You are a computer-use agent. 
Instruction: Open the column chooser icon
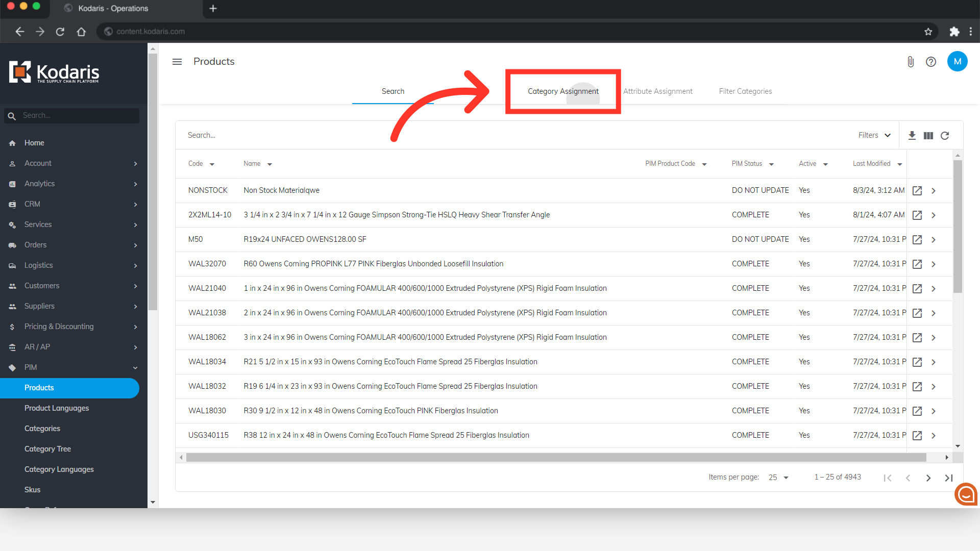click(x=928, y=135)
